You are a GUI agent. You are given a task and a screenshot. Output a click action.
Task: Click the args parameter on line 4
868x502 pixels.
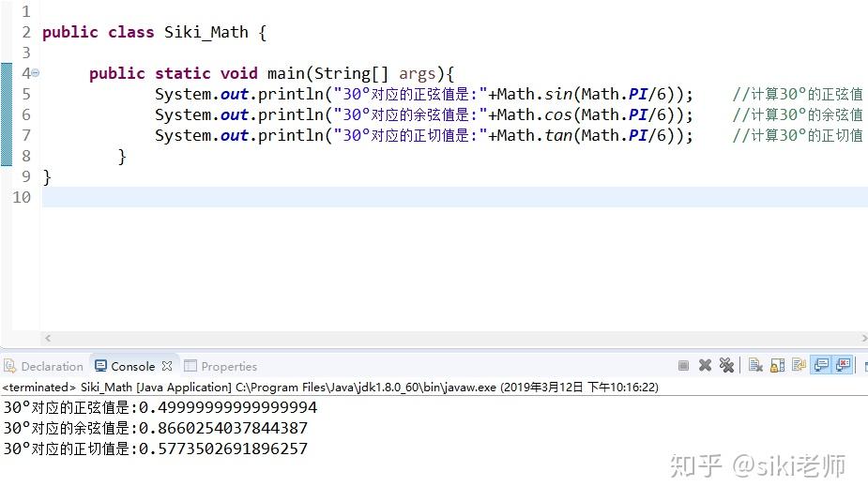pos(418,73)
